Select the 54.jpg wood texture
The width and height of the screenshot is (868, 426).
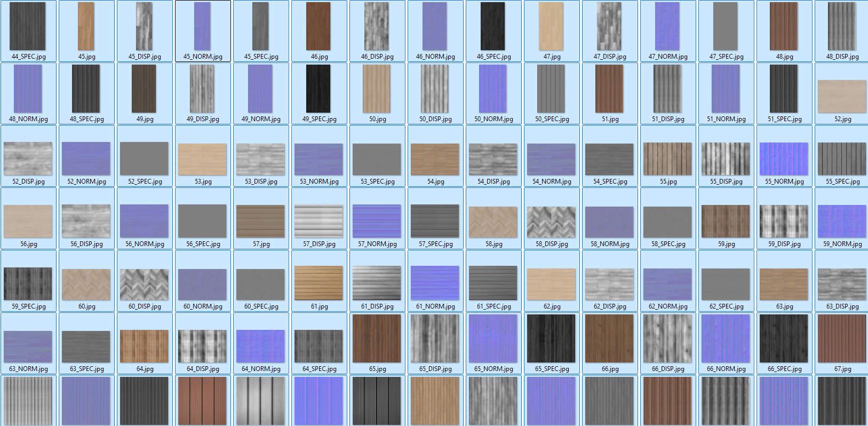[x=435, y=159]
